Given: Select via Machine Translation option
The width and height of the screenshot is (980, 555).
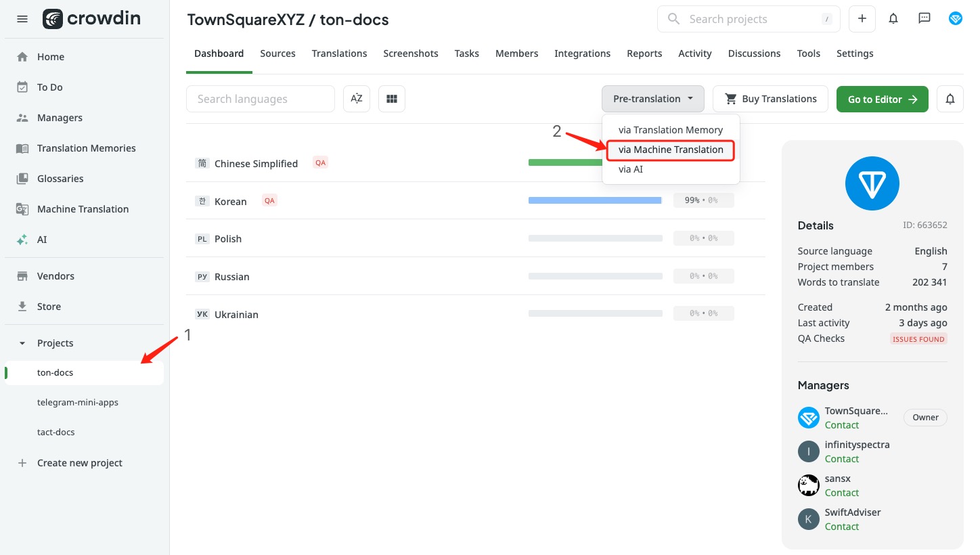Looking at the screenshot, I should (x=671, y=150).
